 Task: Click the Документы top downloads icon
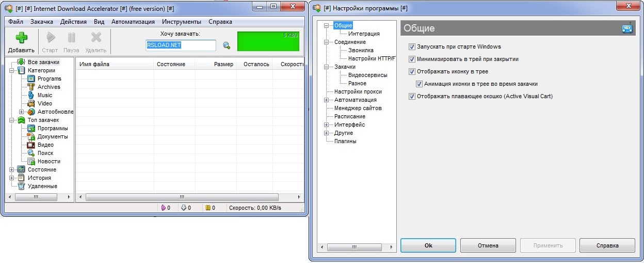pyautogui.click(x=31, y=136)
